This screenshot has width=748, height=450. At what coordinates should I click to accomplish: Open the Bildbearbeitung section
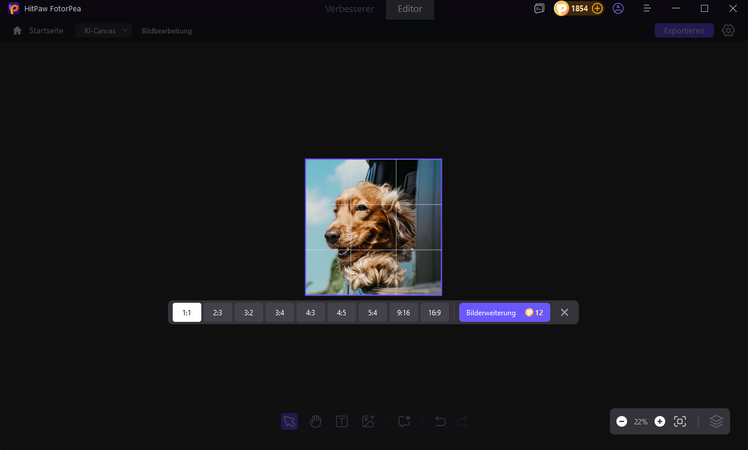[166, 31]
